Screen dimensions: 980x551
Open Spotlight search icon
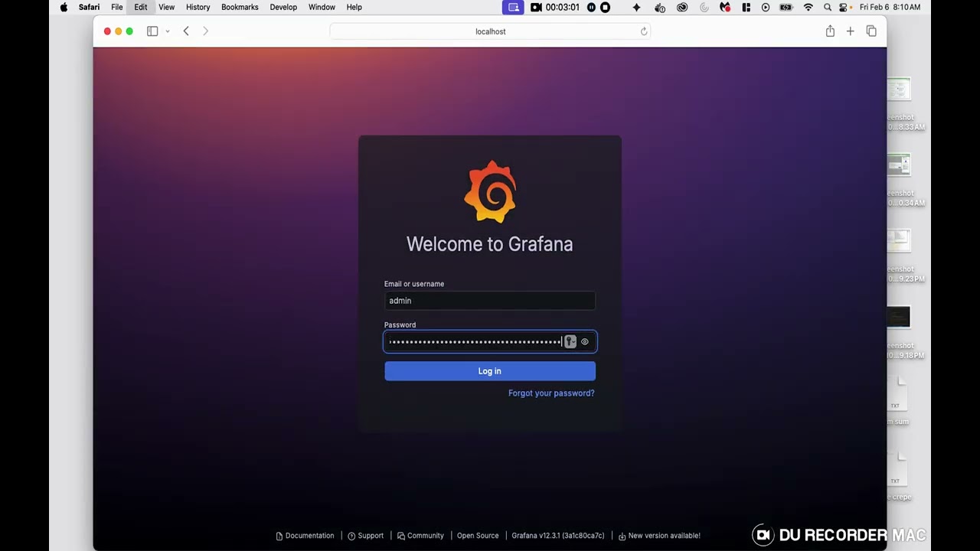tap(828, 7)
